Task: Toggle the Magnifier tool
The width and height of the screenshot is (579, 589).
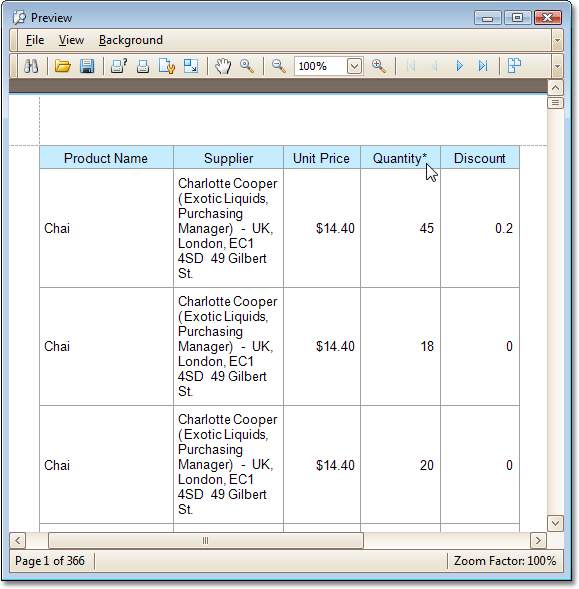Action: [x=247, y=66]
